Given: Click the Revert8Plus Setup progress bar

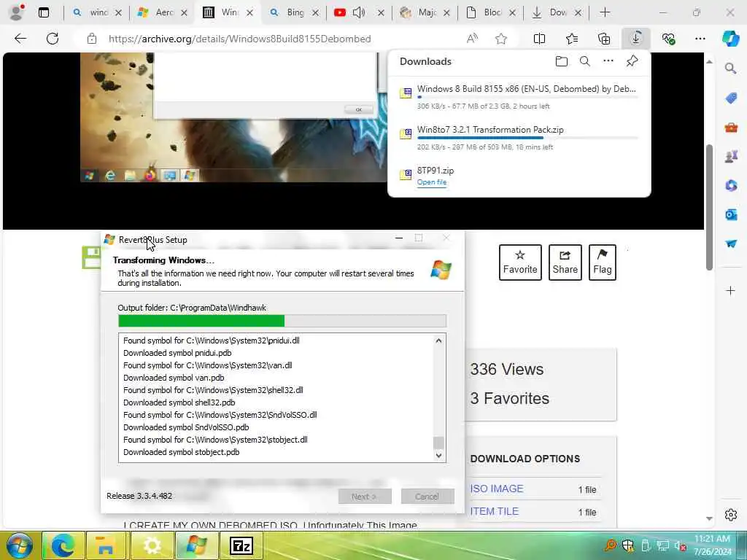Looking at the screenshot, I should [282, 321].
